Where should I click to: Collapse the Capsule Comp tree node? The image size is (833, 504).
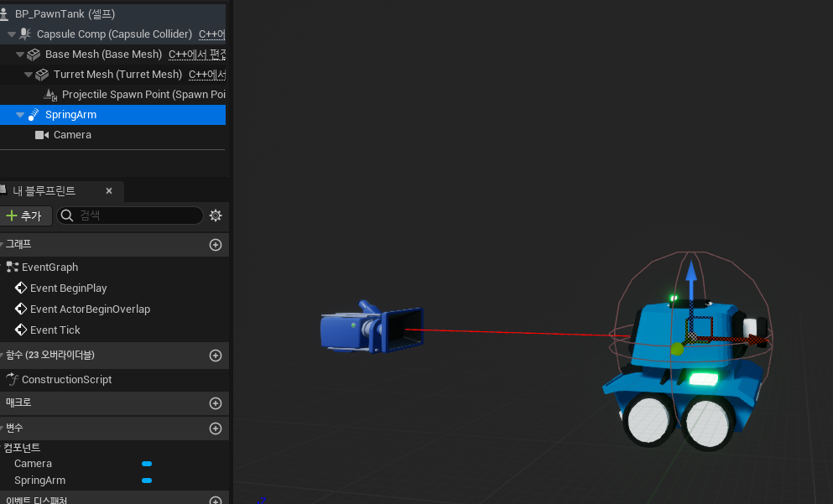coord(11,34)
